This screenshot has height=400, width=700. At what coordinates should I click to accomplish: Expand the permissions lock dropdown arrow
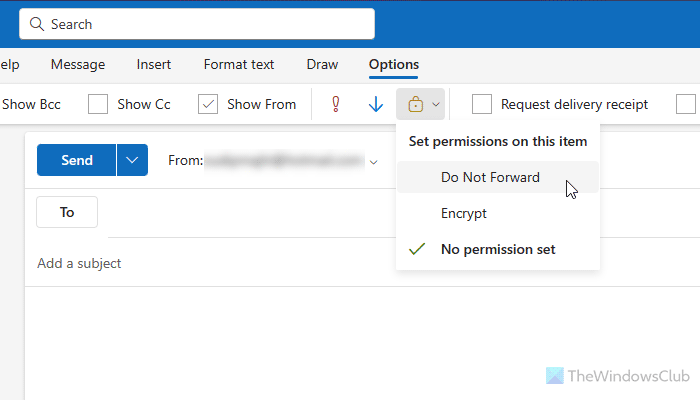pos(435,104)
